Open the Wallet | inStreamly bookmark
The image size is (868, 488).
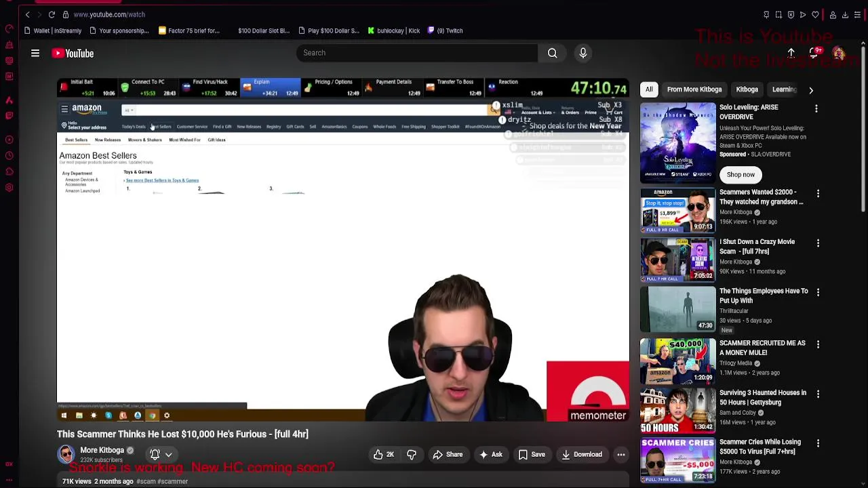pyautogui.click(x=53, y=30)
